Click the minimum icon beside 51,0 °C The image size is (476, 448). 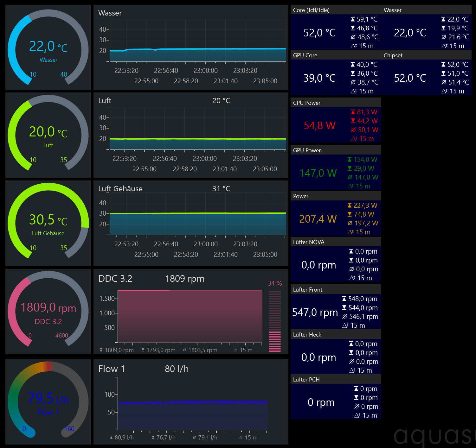pyautogui.click(x=443, y=73)
